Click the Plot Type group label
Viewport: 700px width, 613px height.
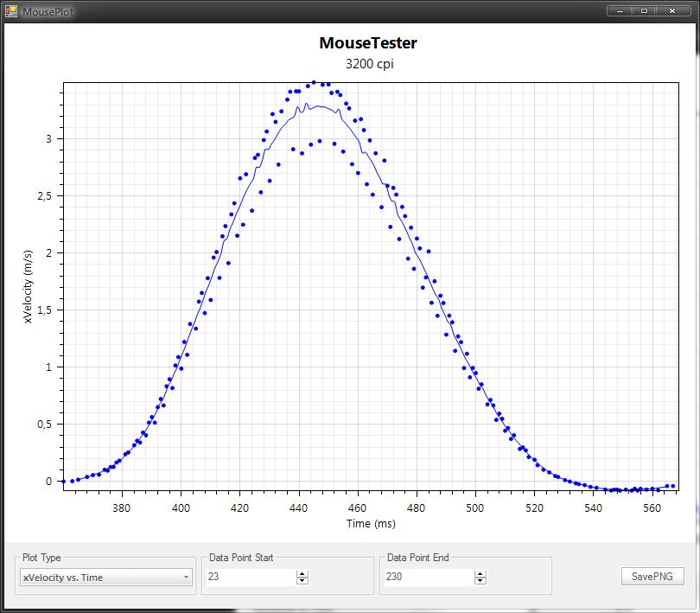click(x=41, y=558)
